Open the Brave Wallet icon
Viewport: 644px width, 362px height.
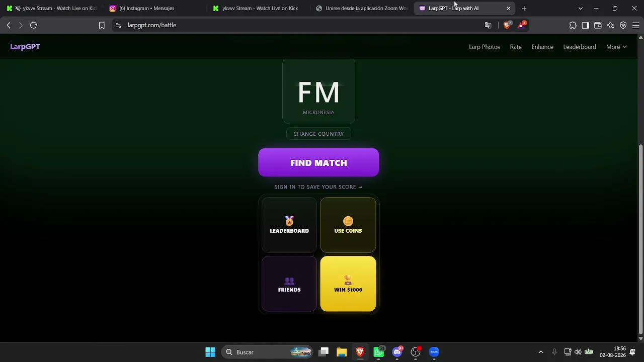click(x=598, y=25)
